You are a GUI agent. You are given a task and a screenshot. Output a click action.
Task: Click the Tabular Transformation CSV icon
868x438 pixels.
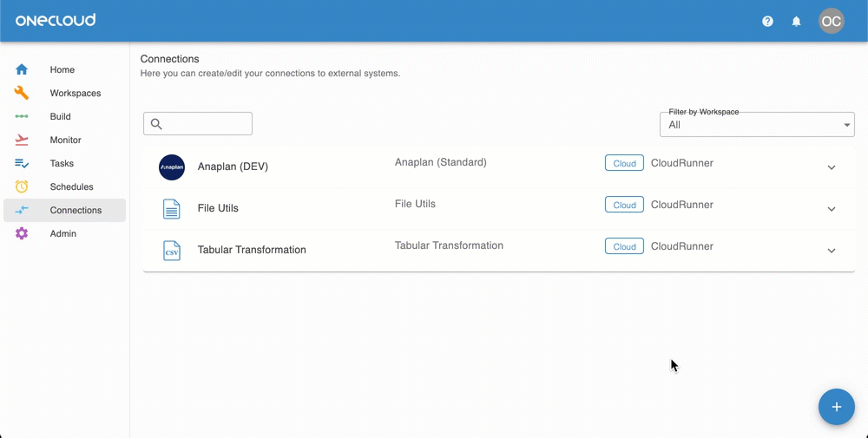point(172,251)
